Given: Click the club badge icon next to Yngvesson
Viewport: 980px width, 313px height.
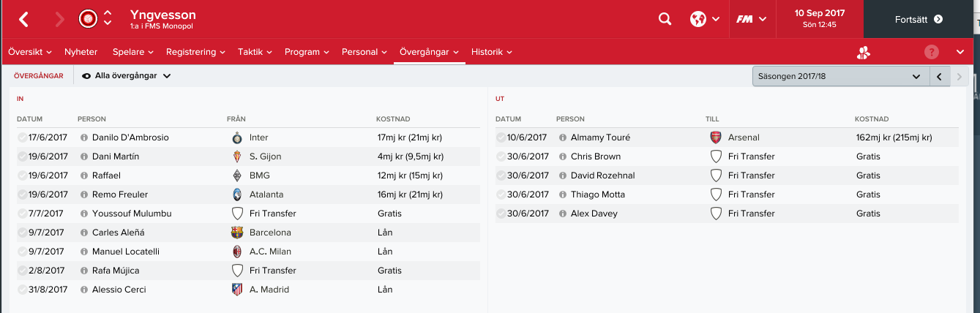Looking at the screenshot, I should (x=88, y=19).
